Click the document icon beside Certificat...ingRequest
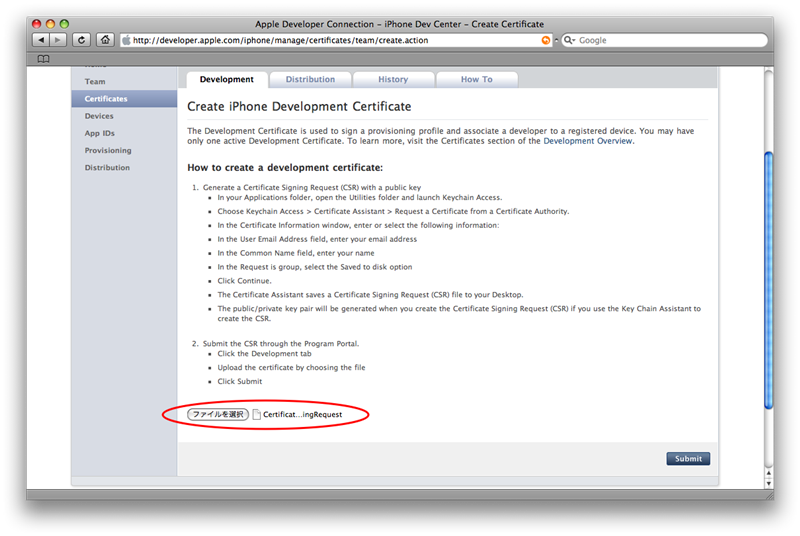This screenshot has height=536, width=800. point(257,414)
